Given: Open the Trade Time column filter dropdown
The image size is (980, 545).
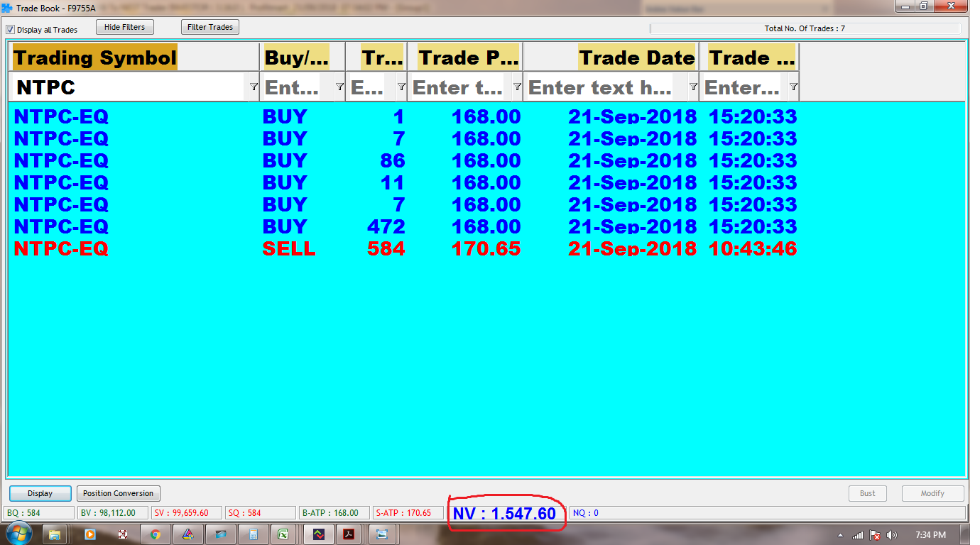Looking at the screenshot, I should pos(793,87).
